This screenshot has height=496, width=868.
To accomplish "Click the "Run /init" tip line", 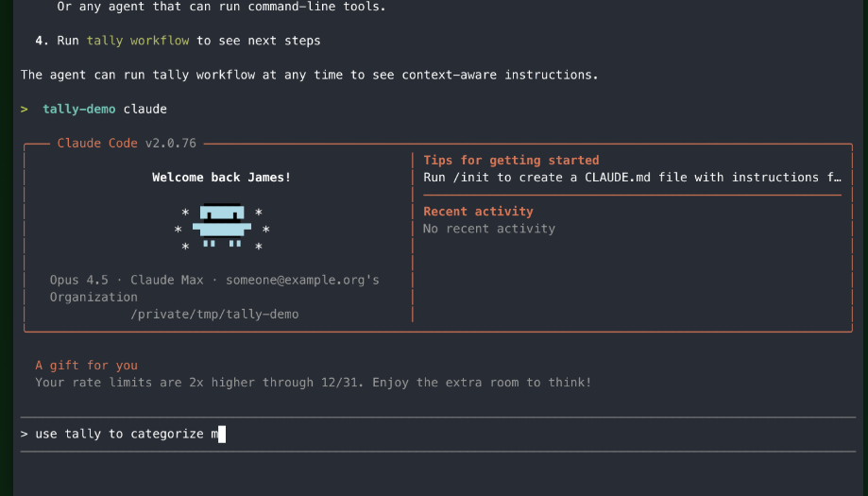I will [x=631, y=178].
